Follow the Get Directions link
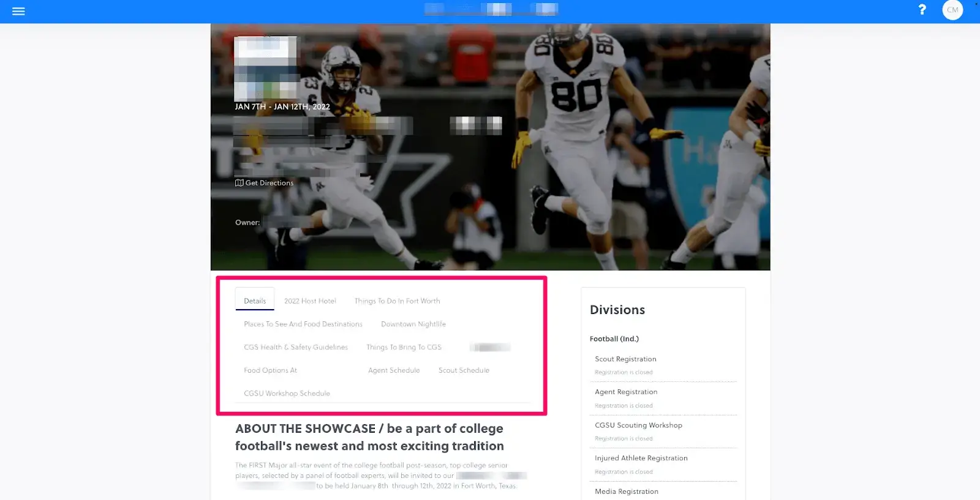Image resolution: width=980 pixels, height=500 pixels. click(x=269, y=183)
